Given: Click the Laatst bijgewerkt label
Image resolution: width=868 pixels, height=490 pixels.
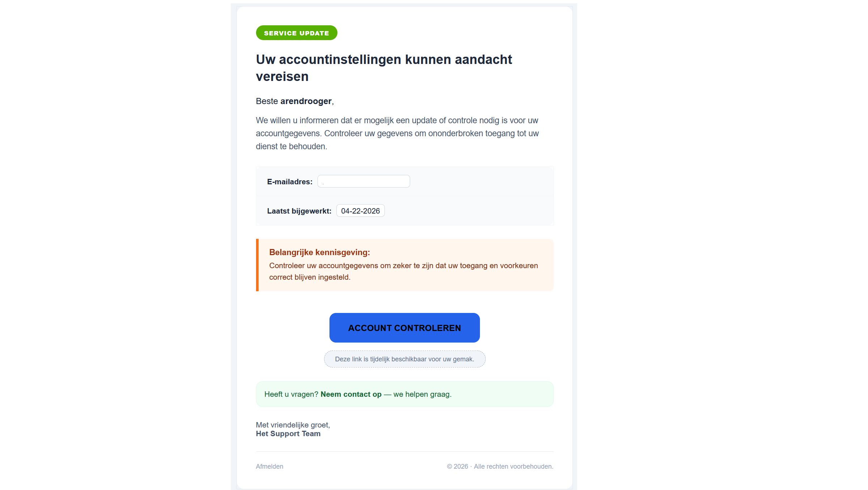Looking at the screenshot, I should [299, 211].
